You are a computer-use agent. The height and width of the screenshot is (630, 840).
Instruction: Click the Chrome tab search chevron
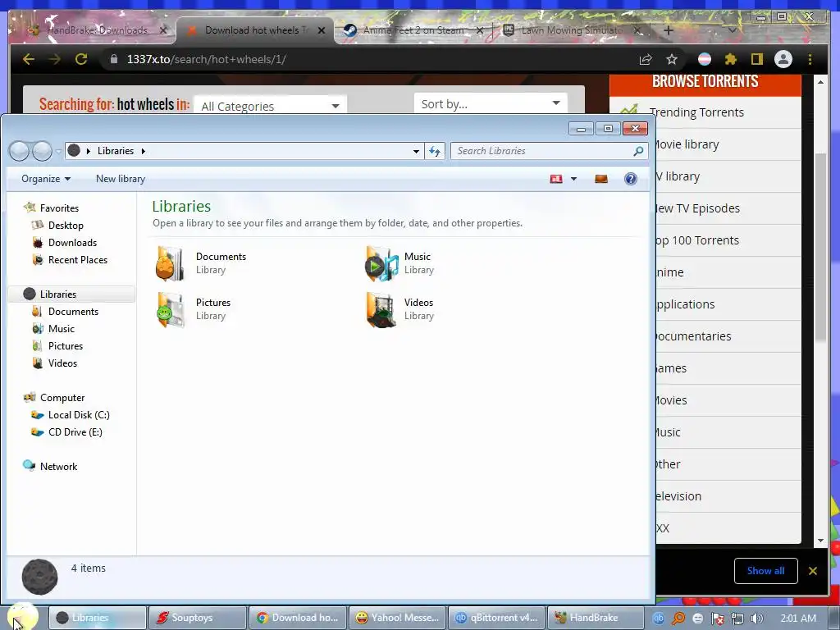(733, 30)
